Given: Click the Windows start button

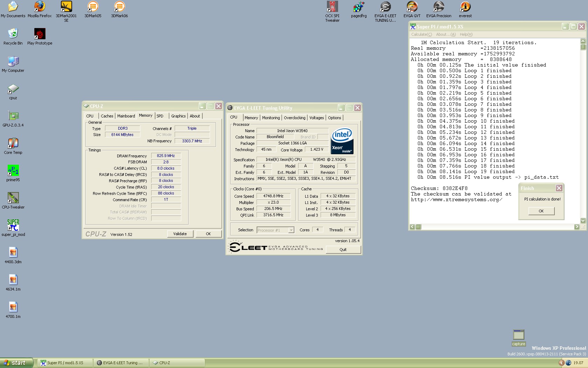Looking at the screenshot, I should point(16,363).
